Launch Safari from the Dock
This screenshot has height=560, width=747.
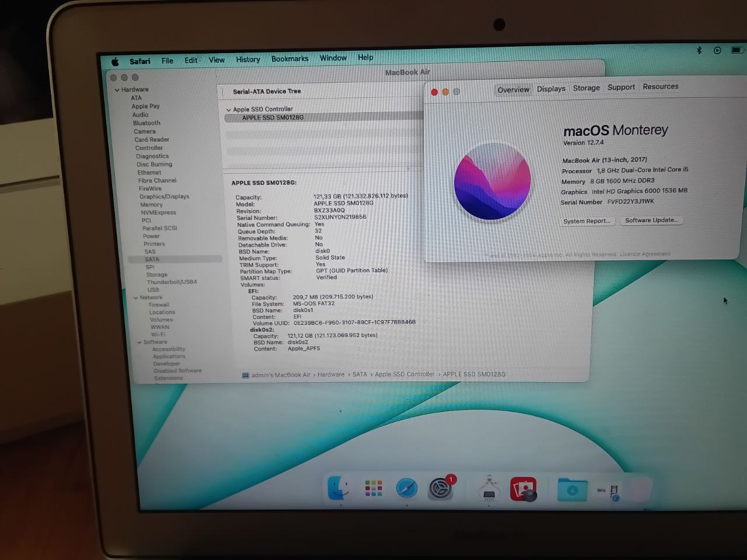407,488
